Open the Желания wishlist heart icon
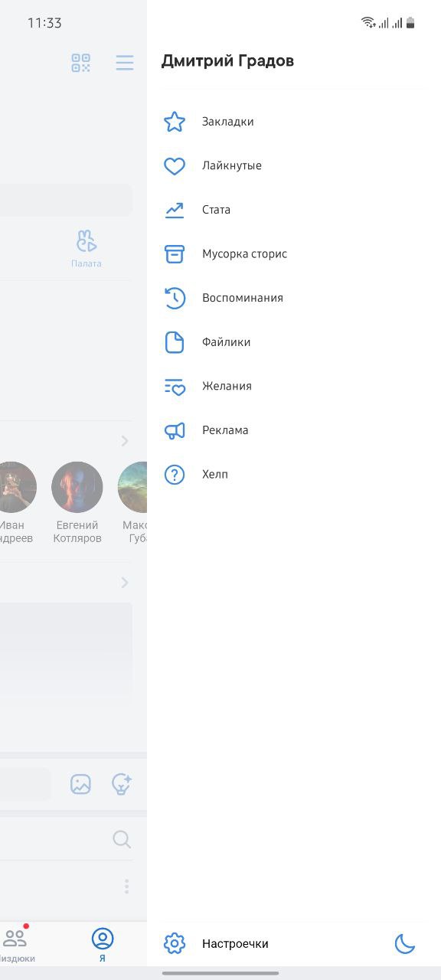 (175, 387)
